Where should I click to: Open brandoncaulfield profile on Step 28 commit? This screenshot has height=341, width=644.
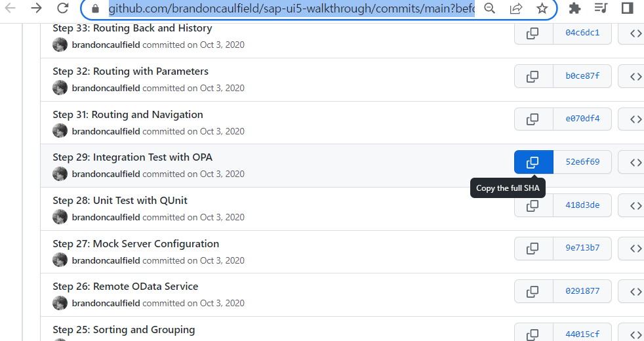point(106,217)
